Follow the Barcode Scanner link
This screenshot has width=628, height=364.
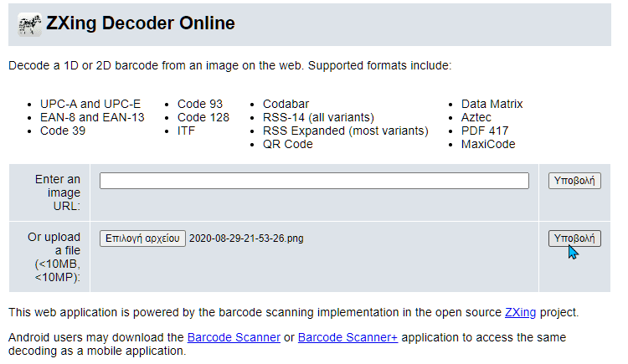click(234, 337)
